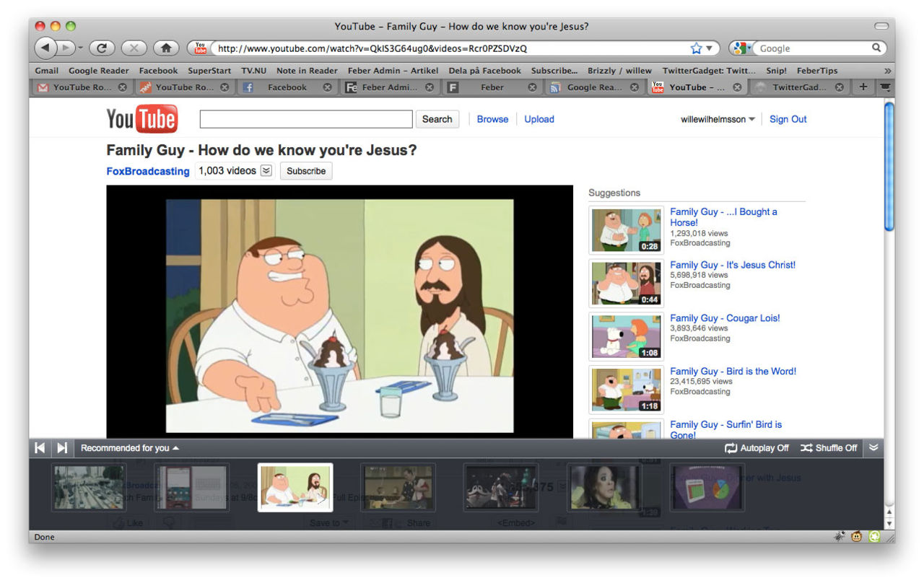Toggle Autoplay Off in playlist bar
Screen dimensions: 924x583
tap(757, 448)
